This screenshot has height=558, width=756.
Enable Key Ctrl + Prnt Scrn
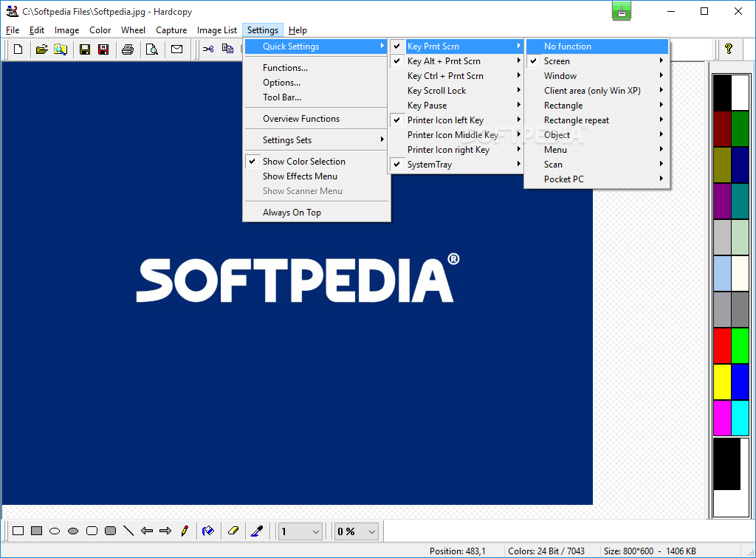tap(456, 75)
